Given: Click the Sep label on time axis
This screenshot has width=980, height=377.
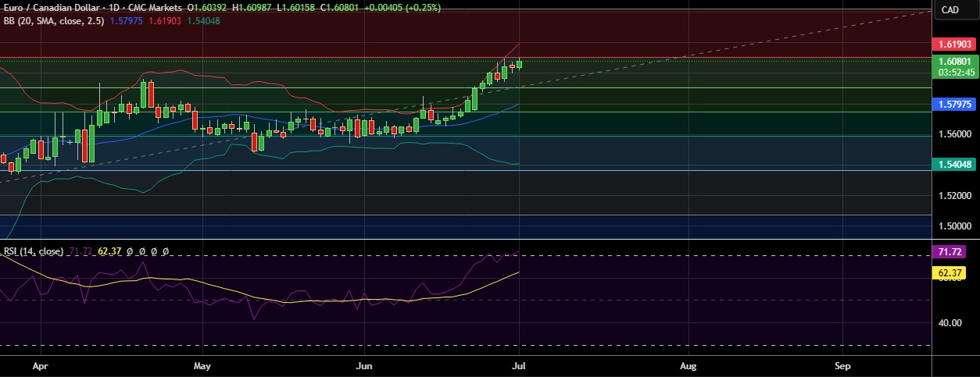Looking at the screenshot, I should click(x=842, y=365).
